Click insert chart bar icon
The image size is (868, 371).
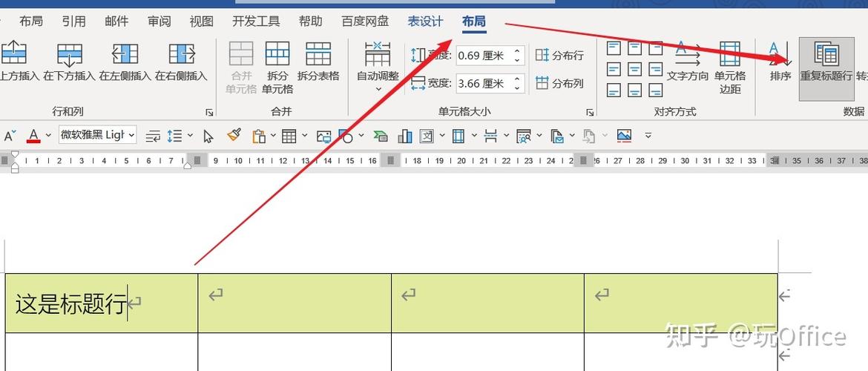404,136
